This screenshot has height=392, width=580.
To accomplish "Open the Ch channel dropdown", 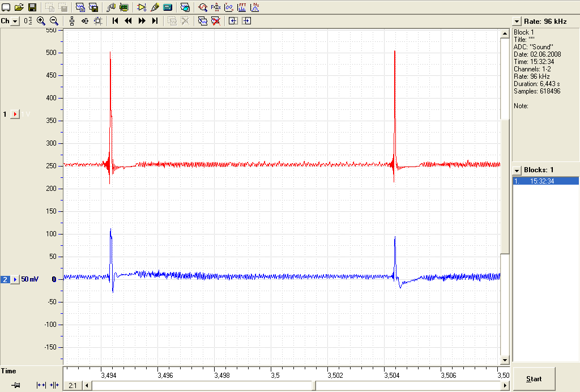I will tap(15, 21).
